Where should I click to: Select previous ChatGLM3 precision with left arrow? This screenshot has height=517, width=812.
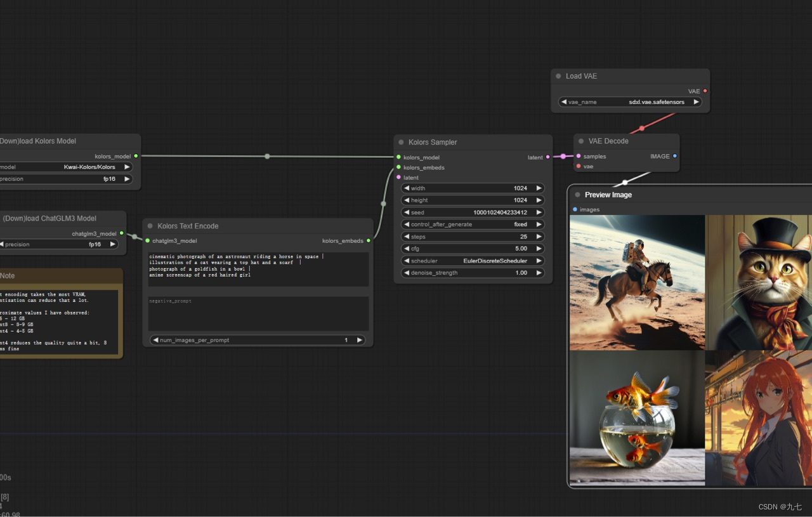point(2,244)
